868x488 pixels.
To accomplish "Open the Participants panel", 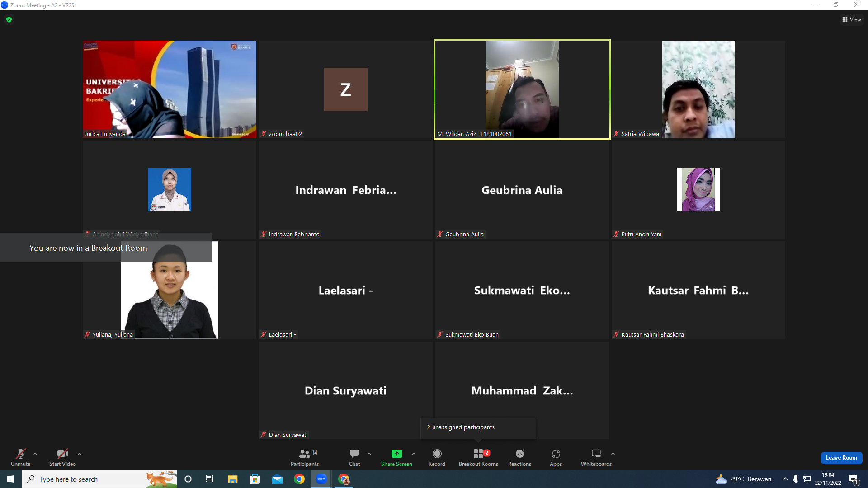I will (x=305, y=457).
